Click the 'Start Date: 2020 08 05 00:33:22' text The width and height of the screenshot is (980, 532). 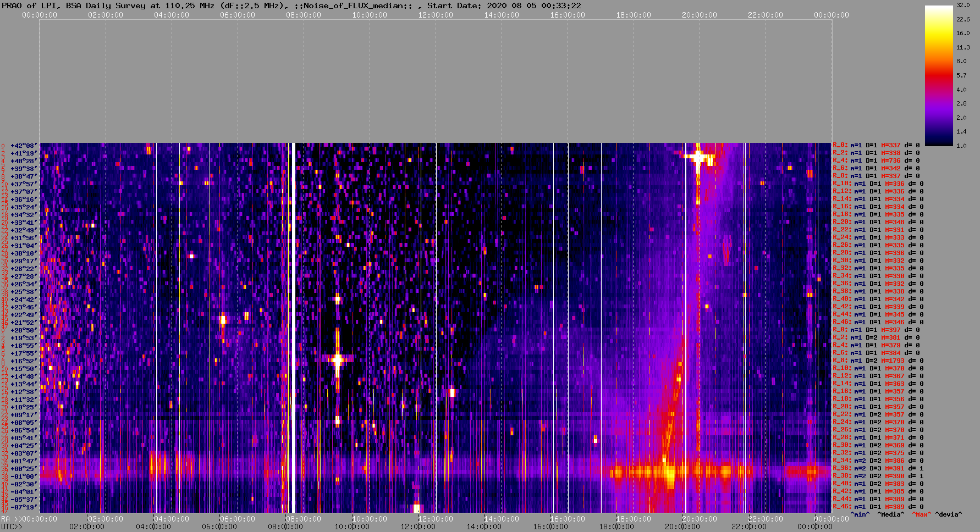click(504, 5)
